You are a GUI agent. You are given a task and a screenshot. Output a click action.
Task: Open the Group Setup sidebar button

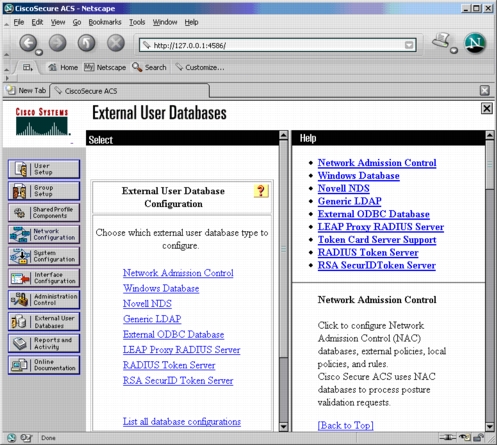(x=44, y=191)
